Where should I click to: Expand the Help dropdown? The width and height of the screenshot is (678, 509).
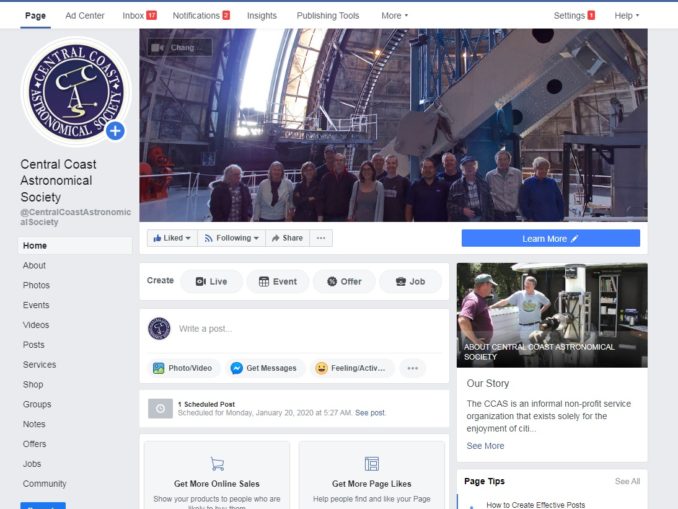tap(627, 16)
